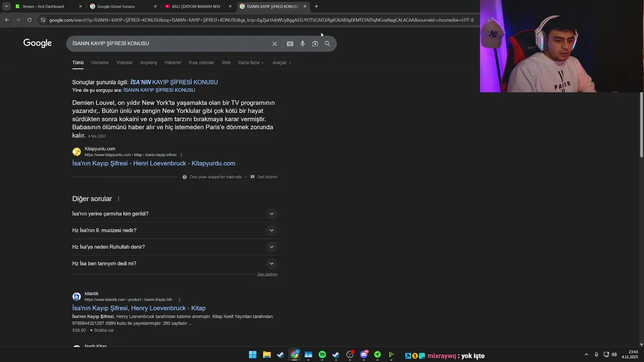
Task: Open the first Steam taskbar icon
Action: click(280, 355)
